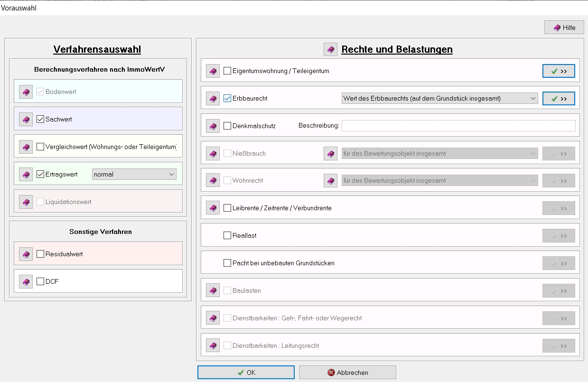588x382 pixels.
Task: Uncheck the Sachwert checkbox
Action: 40,120
